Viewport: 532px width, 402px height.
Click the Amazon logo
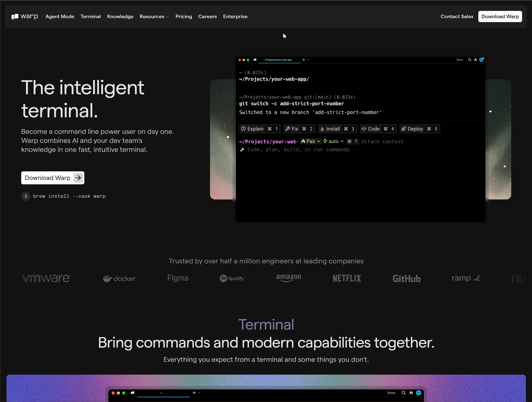(289, 278)
